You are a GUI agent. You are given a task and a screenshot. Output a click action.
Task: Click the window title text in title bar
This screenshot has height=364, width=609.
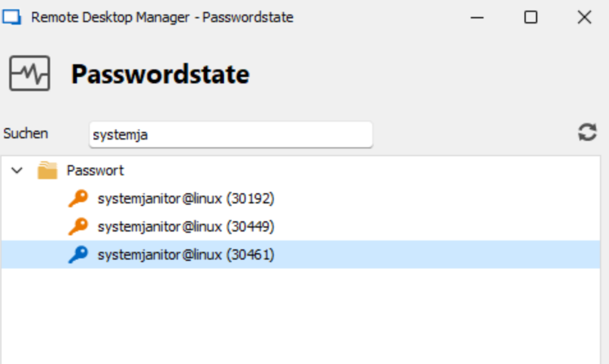(162, 18)
